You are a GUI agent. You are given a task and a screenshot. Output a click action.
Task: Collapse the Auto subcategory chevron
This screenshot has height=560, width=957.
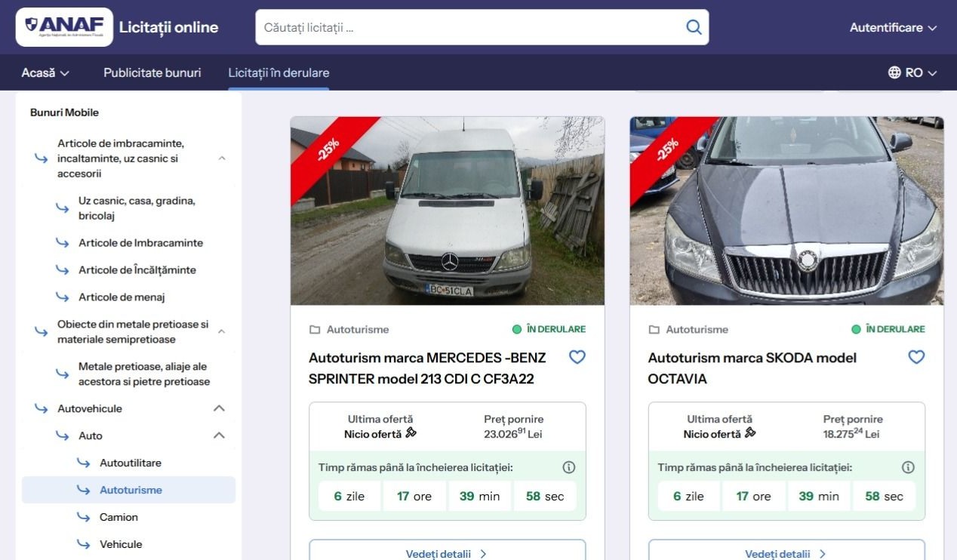pos(219,435)
